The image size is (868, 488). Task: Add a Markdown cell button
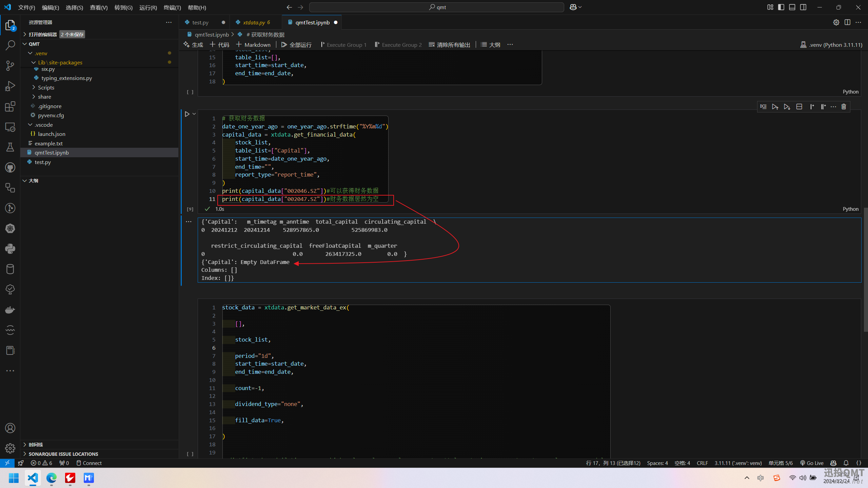[x=253, y=45]
